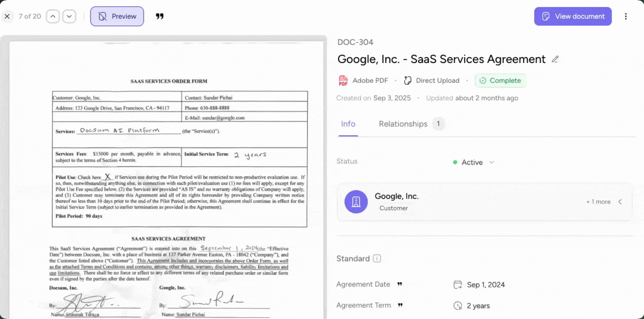644x319 pixels.
Task: Click the 'Google, Inc. - SaaS Services Agreement' title
Action: [441, 59]
